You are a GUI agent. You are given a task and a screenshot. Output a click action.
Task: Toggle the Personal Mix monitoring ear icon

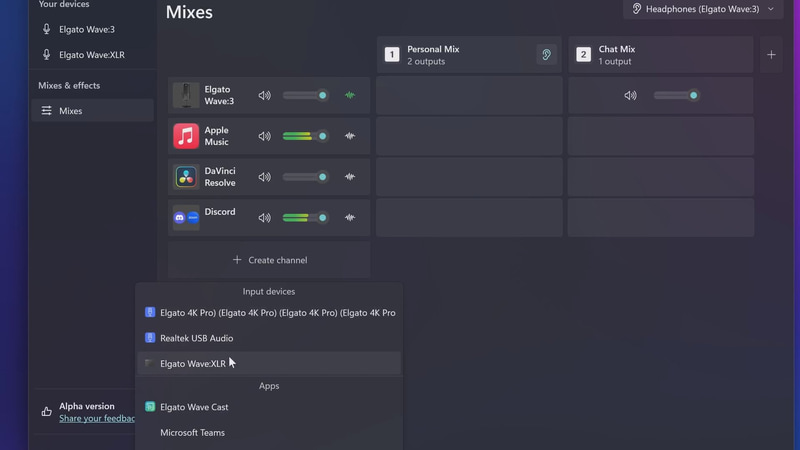(546, 55)
